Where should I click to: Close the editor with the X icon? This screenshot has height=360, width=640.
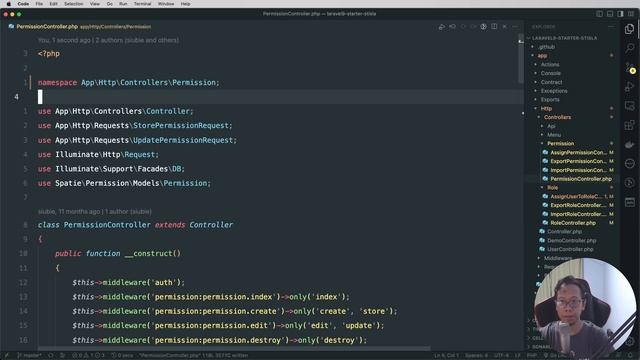tap(504, 27)
